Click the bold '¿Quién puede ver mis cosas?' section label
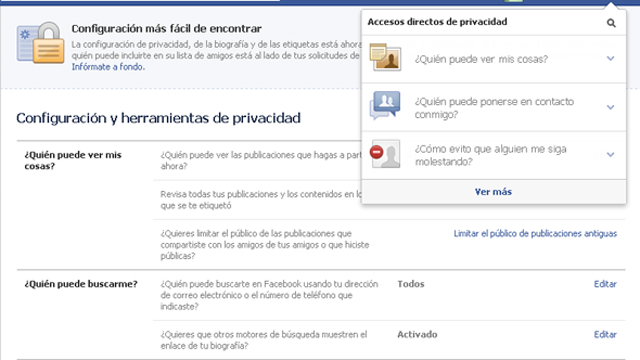The image size is (640, 360). tap(73, 160)
